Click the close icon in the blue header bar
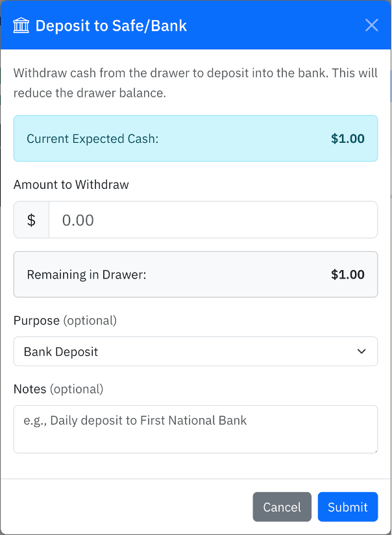This screenshot has height=535, width=392. tap(371, 25)
